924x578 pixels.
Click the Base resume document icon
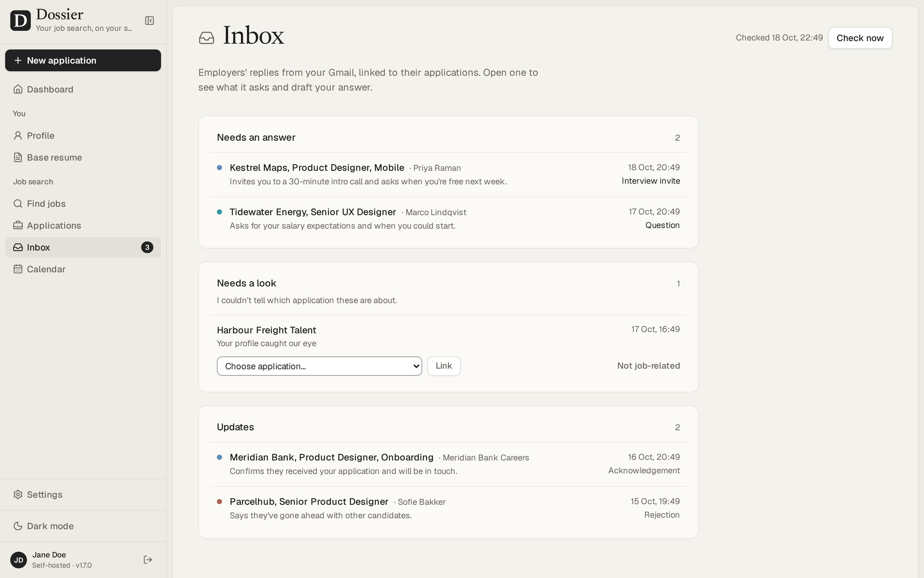[x=18, y=157]
